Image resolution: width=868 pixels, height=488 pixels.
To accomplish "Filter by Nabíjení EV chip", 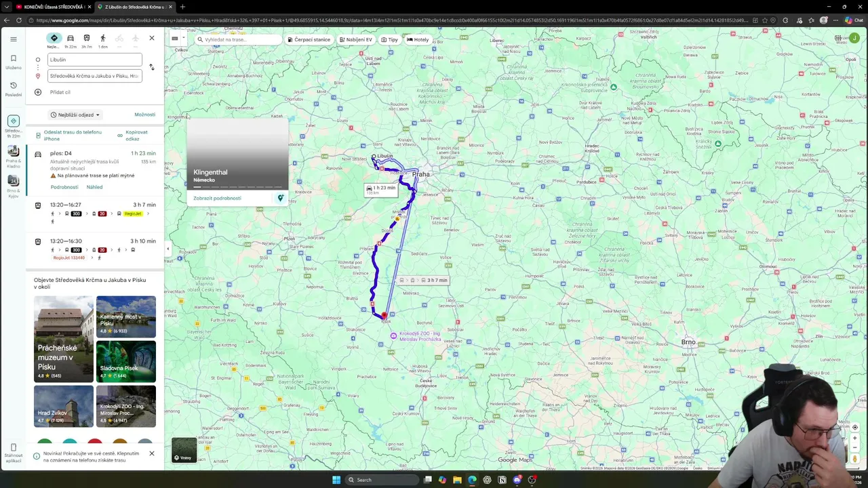I will (356, 39).
